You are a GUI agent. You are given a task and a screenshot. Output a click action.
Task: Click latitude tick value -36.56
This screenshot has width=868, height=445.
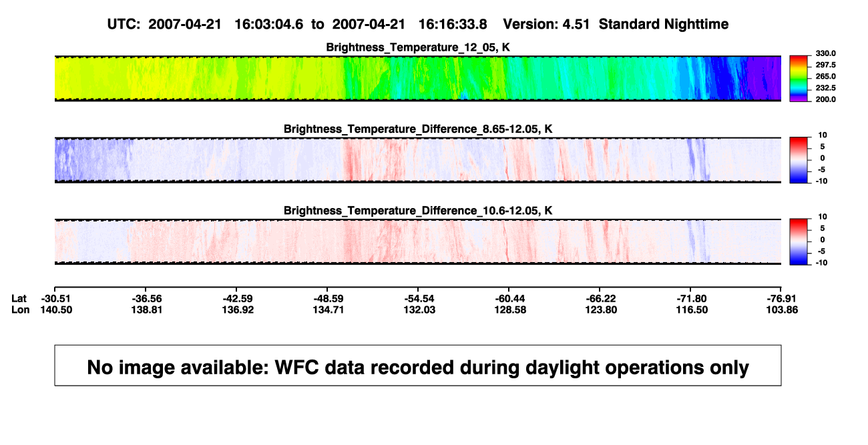146,298
